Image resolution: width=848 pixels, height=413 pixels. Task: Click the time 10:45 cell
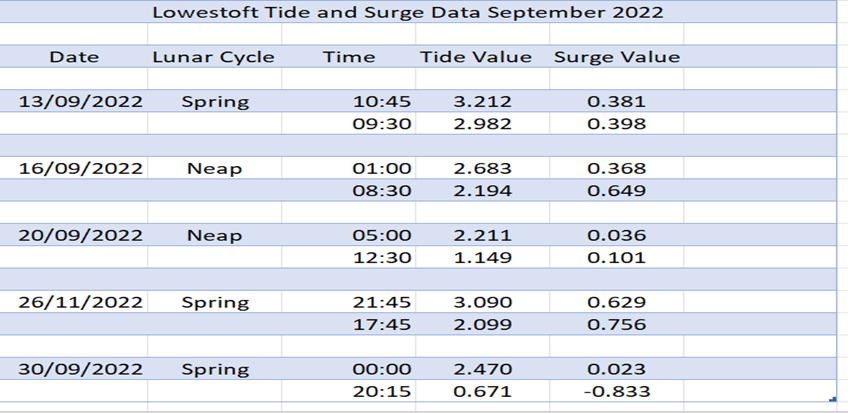[382, 101]
